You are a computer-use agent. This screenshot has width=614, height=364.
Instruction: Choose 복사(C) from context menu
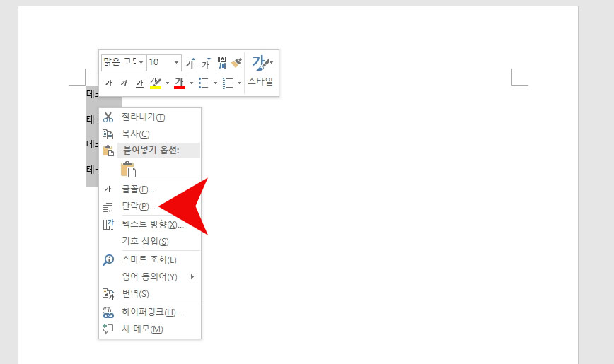[x=150, y=134]
